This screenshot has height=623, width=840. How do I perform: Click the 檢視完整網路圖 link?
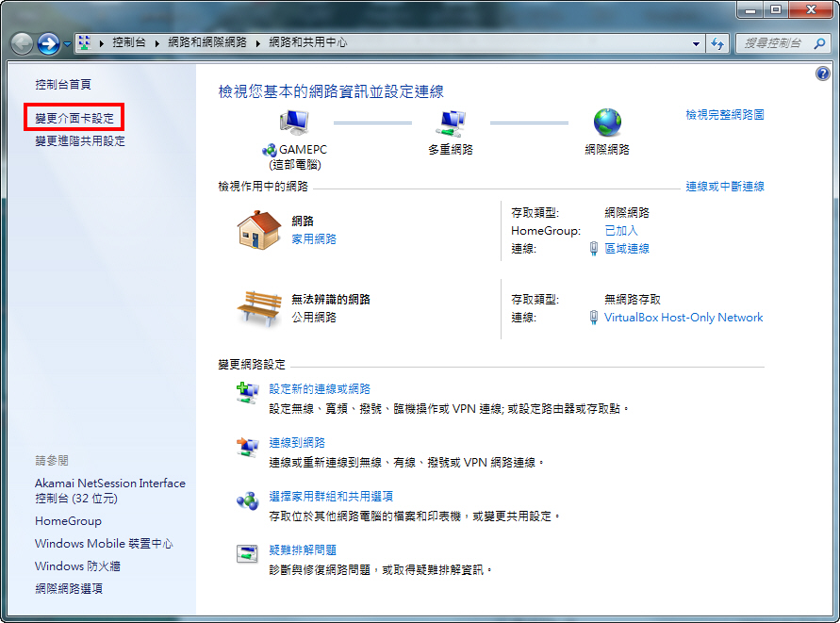[724, 115]
